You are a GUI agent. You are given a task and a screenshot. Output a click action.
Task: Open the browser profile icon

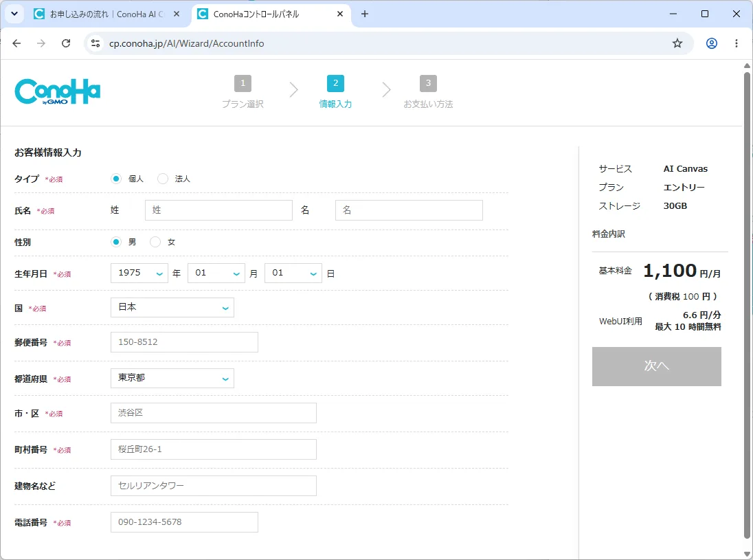point(712,43)
